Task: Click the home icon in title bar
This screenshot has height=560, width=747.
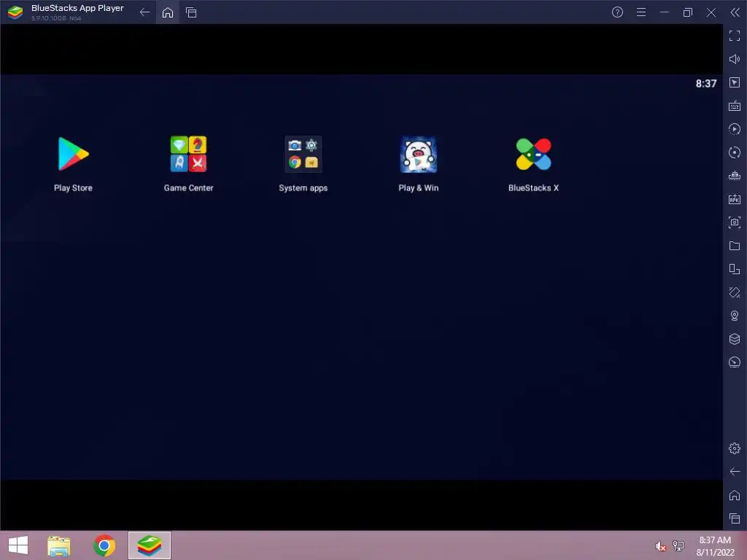Action: [168, 12]
